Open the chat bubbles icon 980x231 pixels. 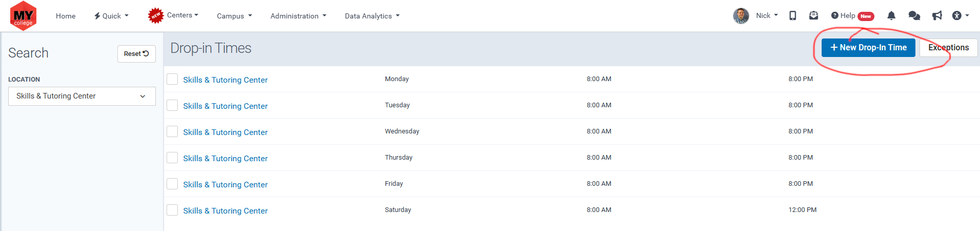[914, 16]
